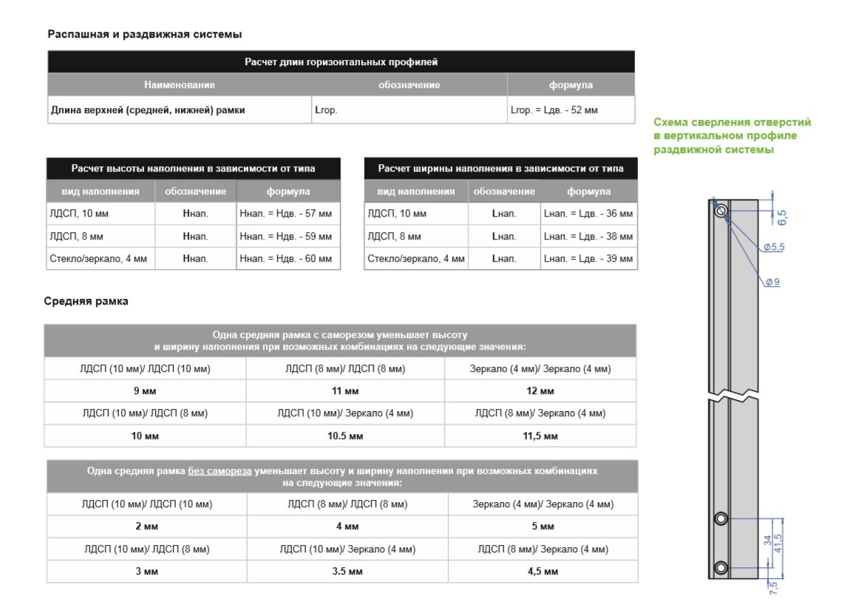Select "Расчет высоты наполнения" table header
842x616 pixels.
point(193,169)
